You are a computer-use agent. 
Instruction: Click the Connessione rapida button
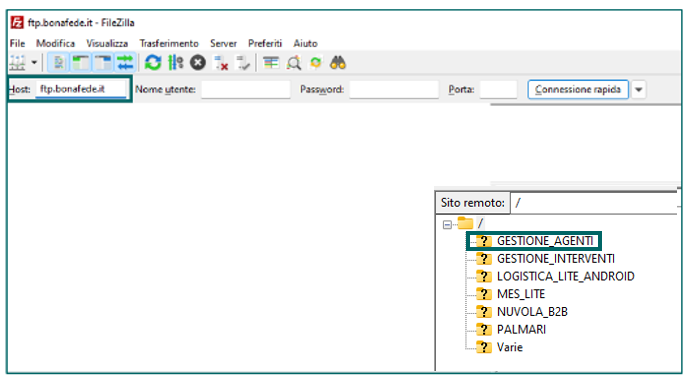(578, 90)
